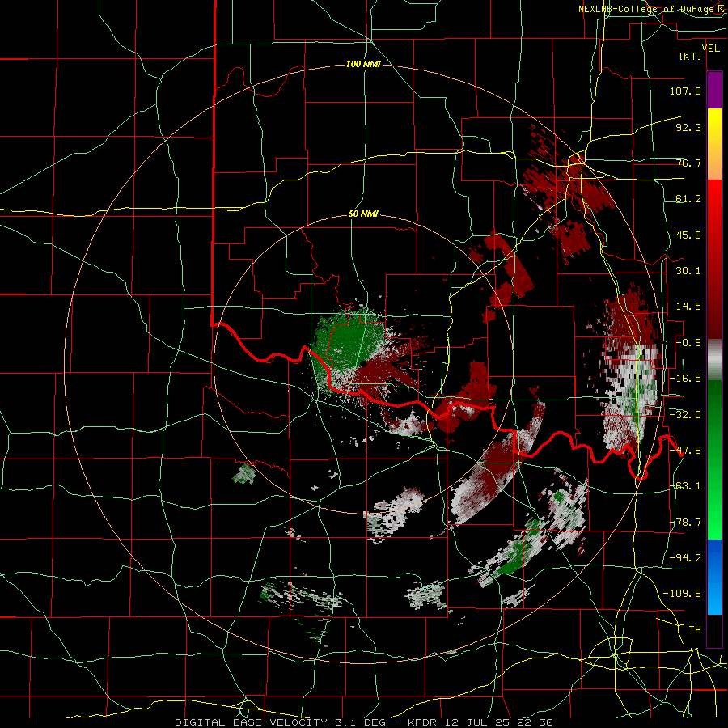Select the -32.0 legend value
The width and height of the screenshot is (728, 728).
click(x=685, y=415)
